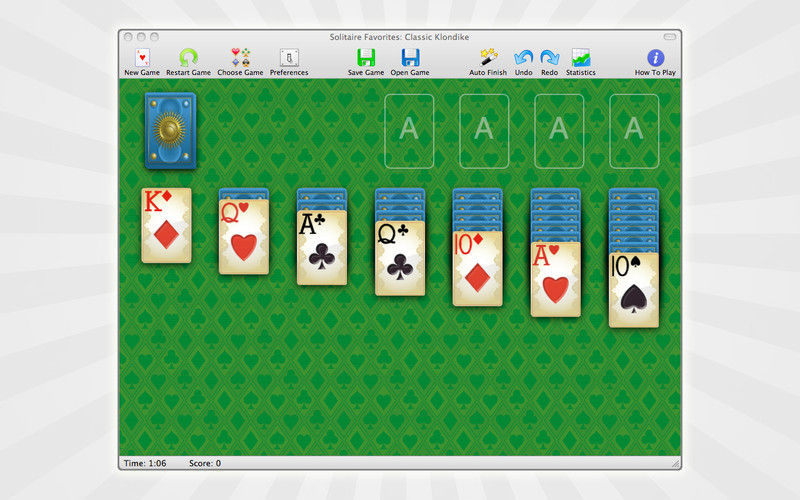800x500 pixels.
Task: Click the Auto Finish magic wand icon
Action: tap(488, 58)
